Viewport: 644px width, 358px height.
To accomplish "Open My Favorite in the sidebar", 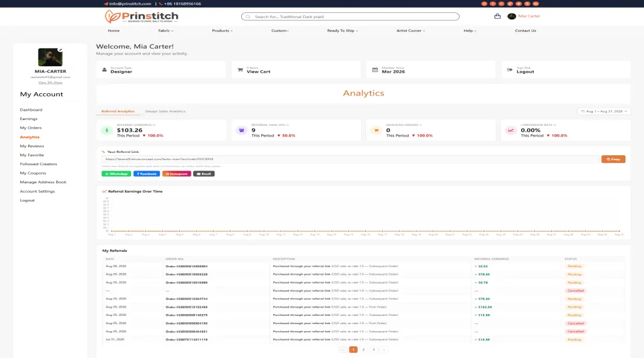I will pyautogui.click(x=32, y=155).
